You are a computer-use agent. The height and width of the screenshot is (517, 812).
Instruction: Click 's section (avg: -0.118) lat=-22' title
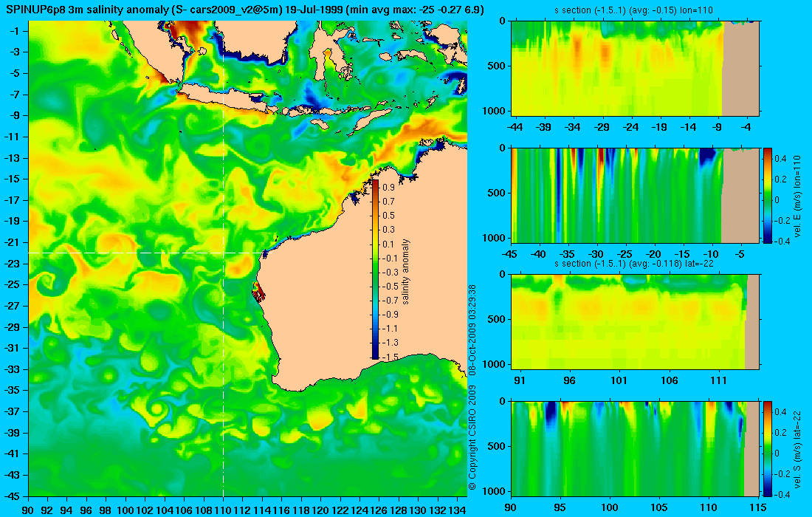tap(635, 263)
